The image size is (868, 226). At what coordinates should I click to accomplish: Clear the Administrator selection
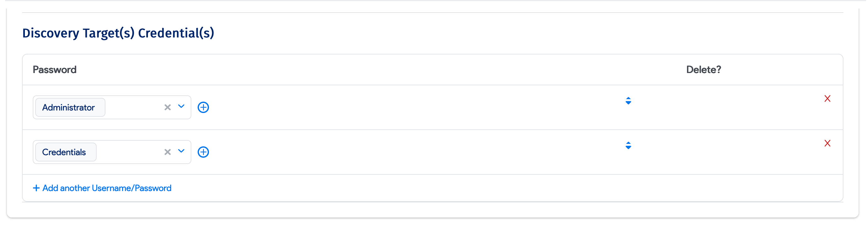click(167, 107)
